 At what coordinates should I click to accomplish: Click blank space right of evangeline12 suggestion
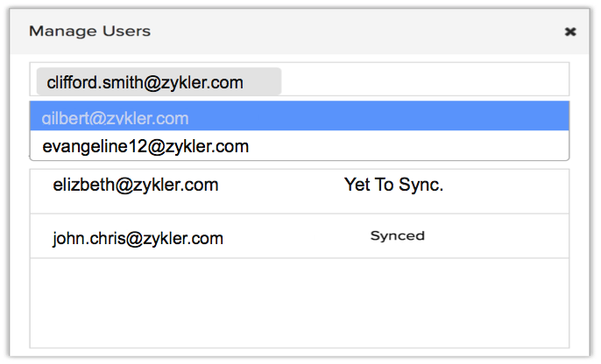[412, 146]
